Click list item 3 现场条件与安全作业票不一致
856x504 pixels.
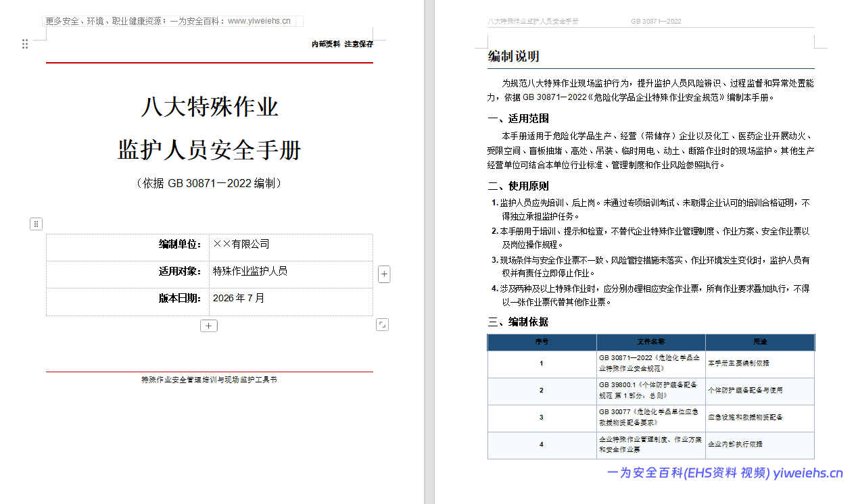651,266
